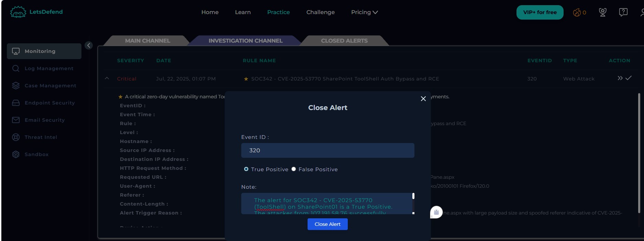Open the help question-mark icon
Screen dimensions: 644x241
[623, 12]
